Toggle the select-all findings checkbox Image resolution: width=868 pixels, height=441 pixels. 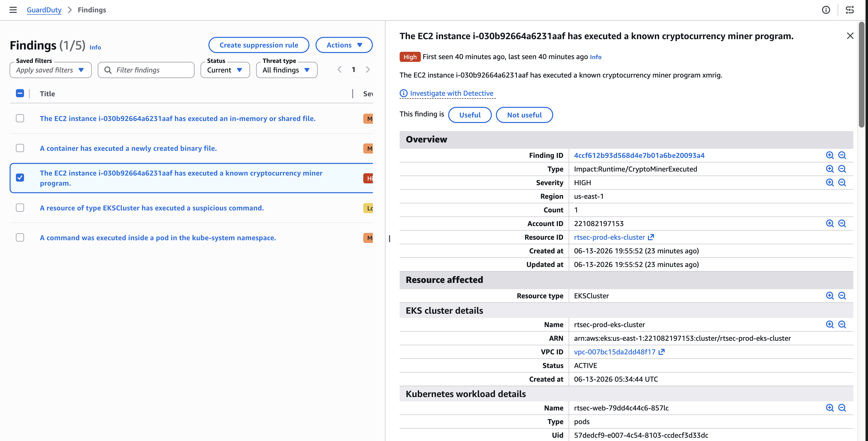point(20,93)
